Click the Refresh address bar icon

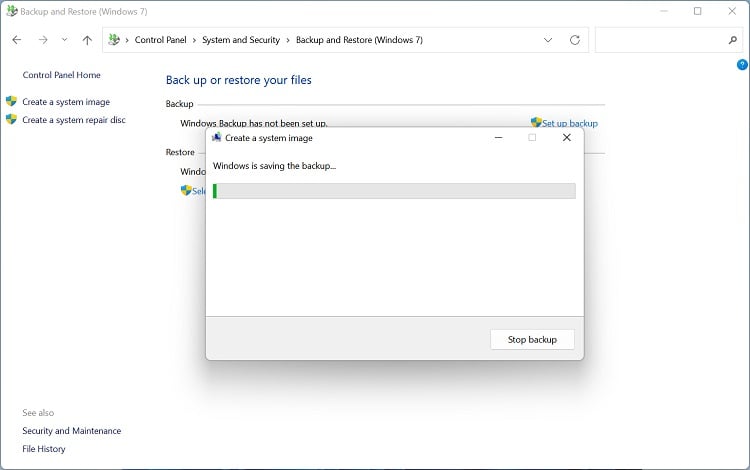[x=574, y=40]
